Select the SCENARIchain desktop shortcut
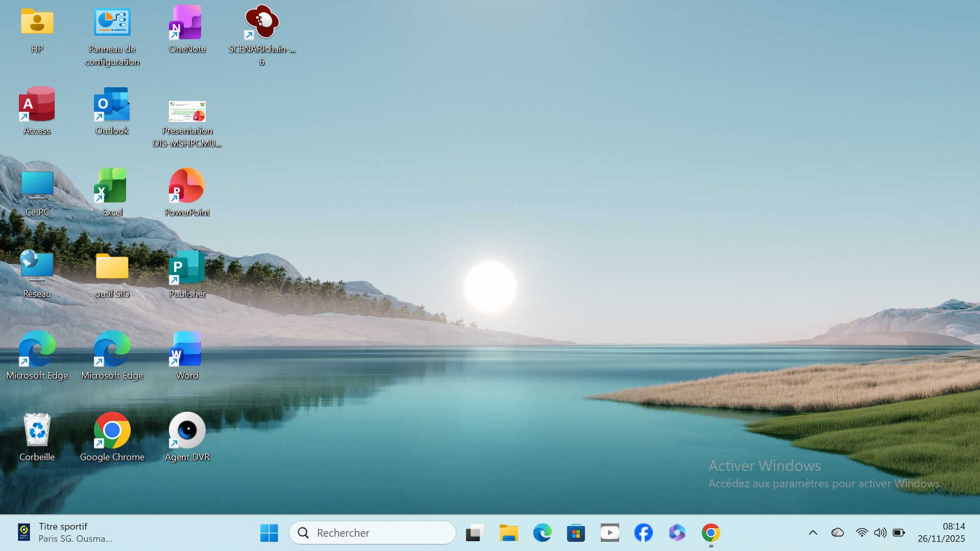This screenshot has height=551, width=980. [262, 23]
